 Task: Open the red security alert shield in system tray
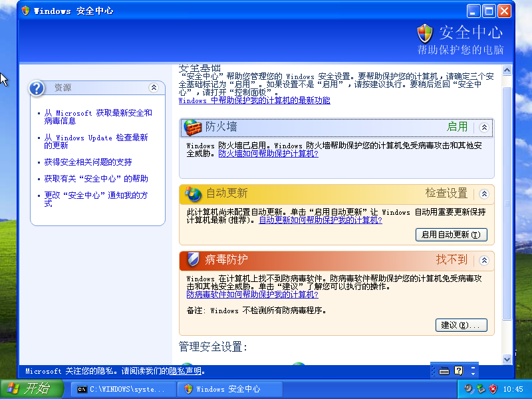[493, 388]
